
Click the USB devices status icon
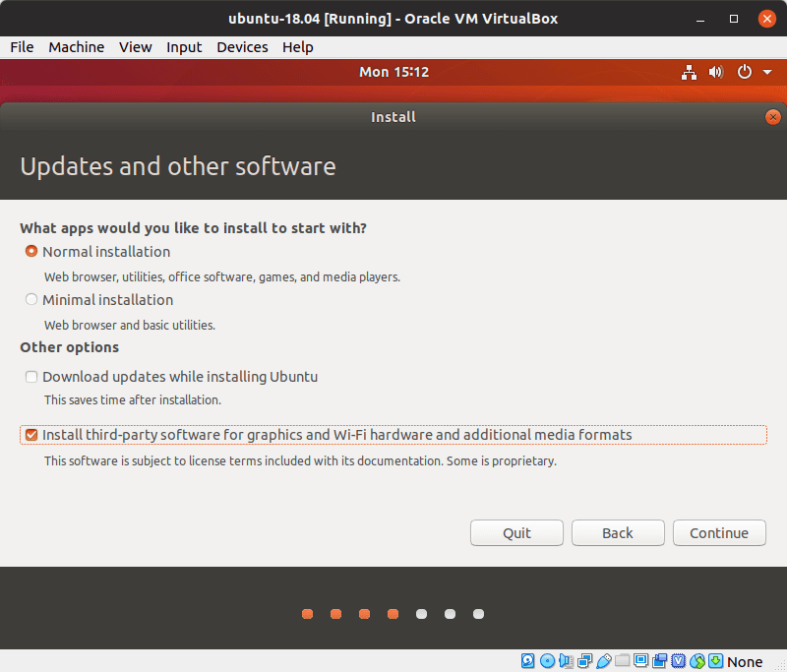pyautogui.click(x=604, y=661)
